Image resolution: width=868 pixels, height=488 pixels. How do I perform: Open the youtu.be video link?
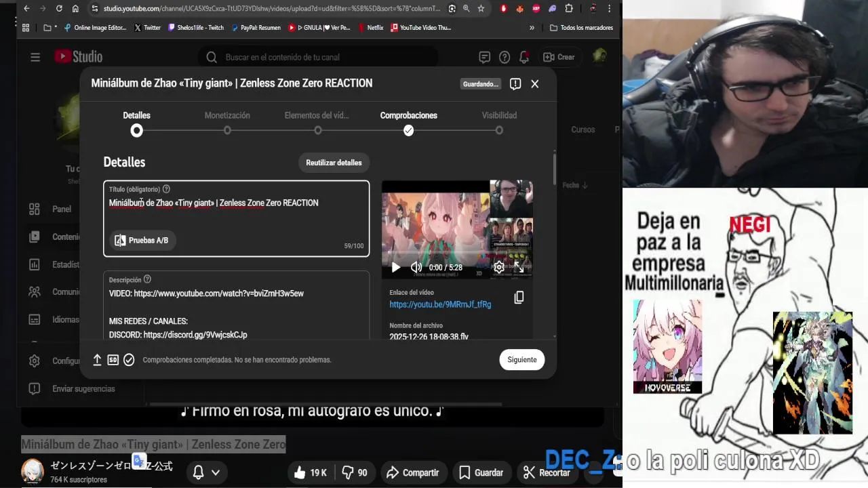coord(440,304)
